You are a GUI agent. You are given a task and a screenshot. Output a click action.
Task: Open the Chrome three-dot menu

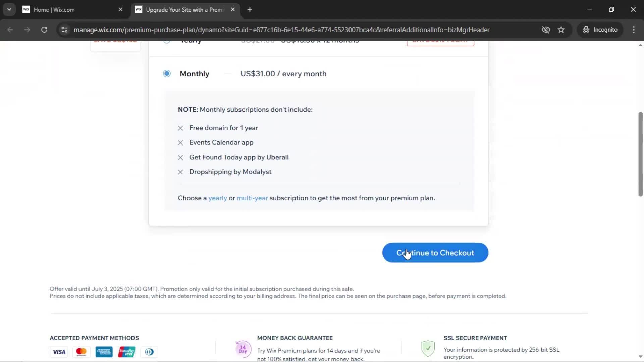click(634, 30)
